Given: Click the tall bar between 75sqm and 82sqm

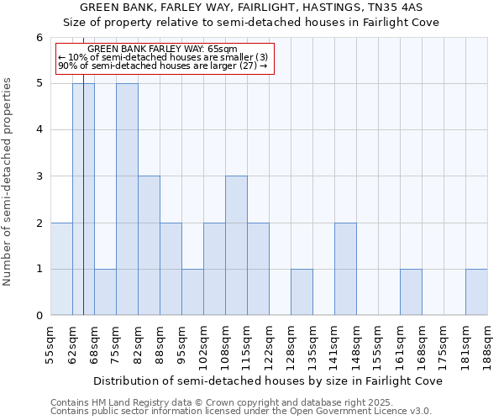Looking at the screenshot, I should (128, 199).
